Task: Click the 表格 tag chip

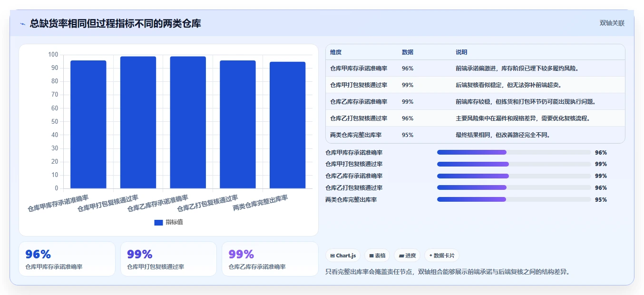Action: pos(377,256)
